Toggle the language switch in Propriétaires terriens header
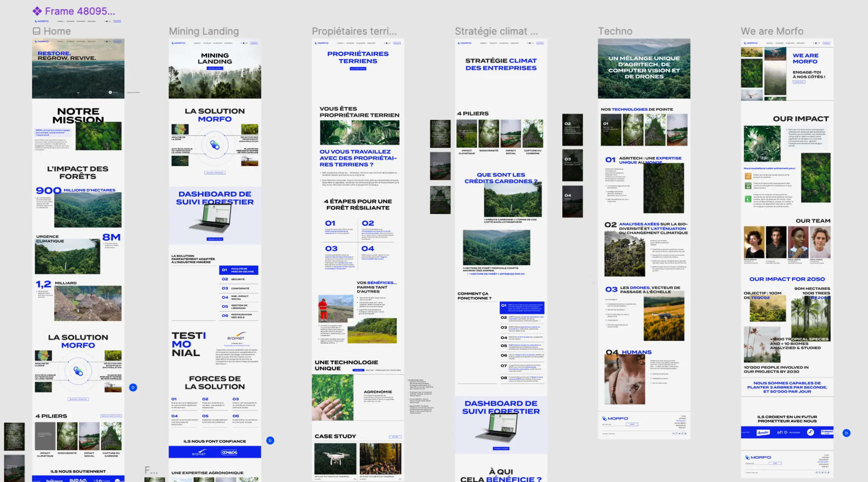 coord(387,43)
